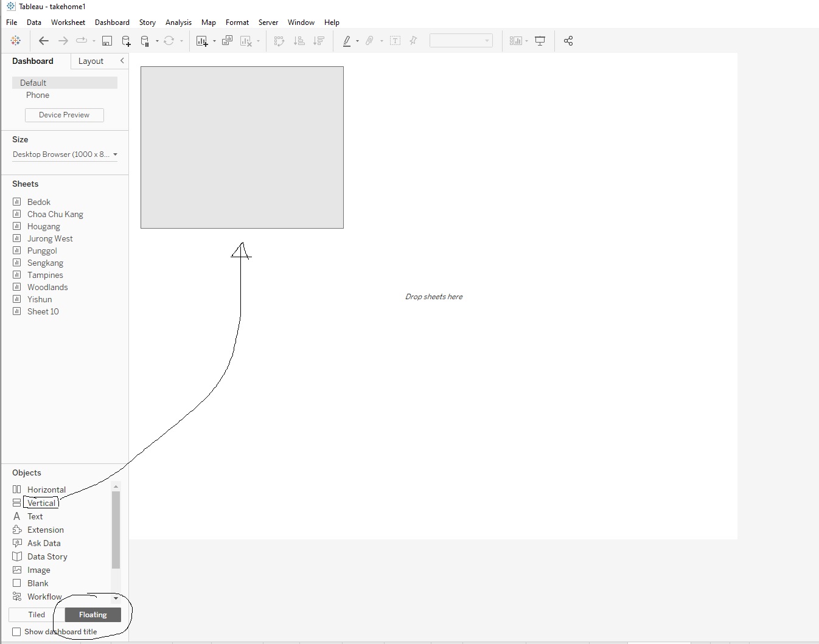This screenshot has height=644, width=819.
Task: Click the Save icon in toolbar
Action: point(107,41)
